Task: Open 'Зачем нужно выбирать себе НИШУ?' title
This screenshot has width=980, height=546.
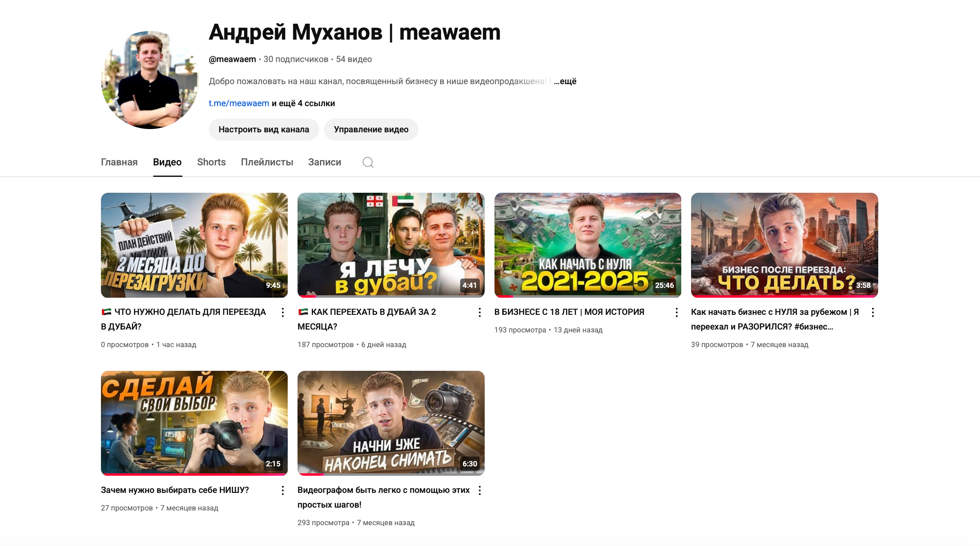Action: (x=175, y=490)
